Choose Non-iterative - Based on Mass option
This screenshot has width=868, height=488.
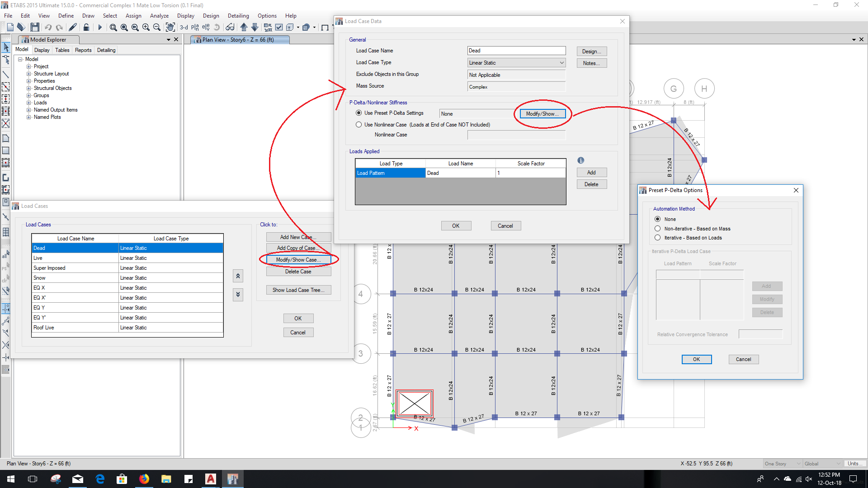658,229
